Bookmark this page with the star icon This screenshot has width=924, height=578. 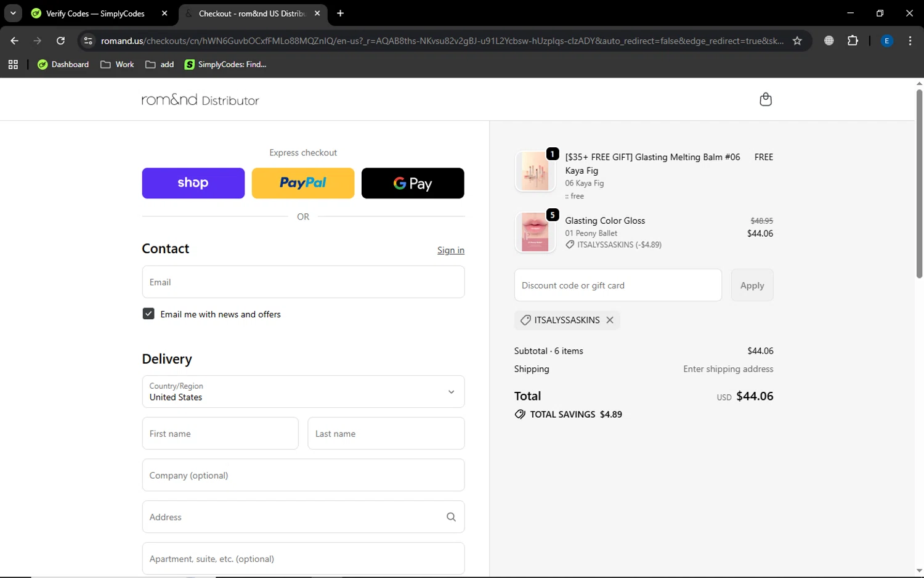797,41
